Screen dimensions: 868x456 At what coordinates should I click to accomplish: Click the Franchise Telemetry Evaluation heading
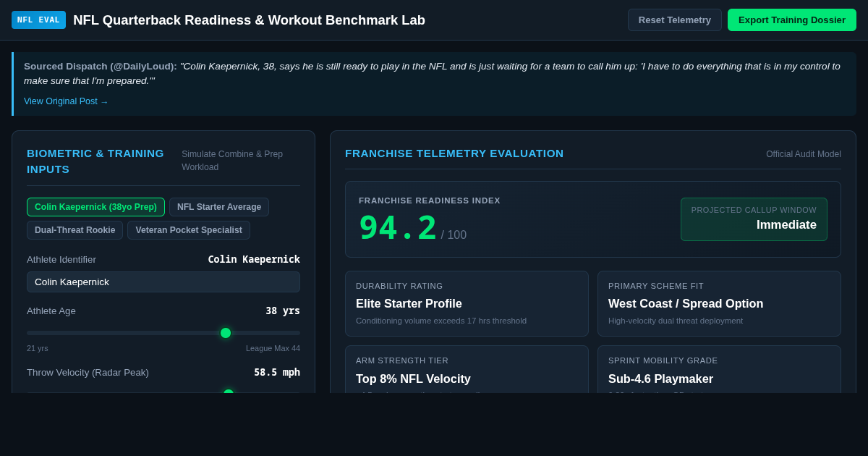[454, 153]
